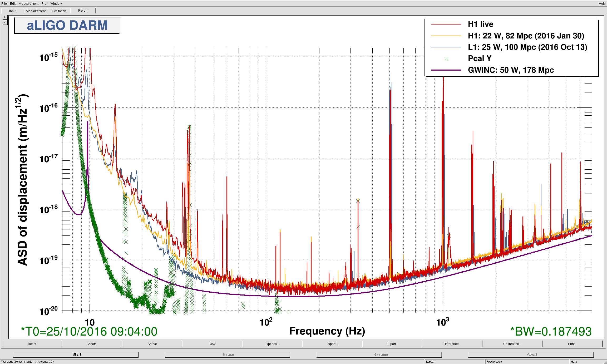Click the orange H1 22 W legend line
Viewport: 607px width, 364px height.
[x=446, y=36]
